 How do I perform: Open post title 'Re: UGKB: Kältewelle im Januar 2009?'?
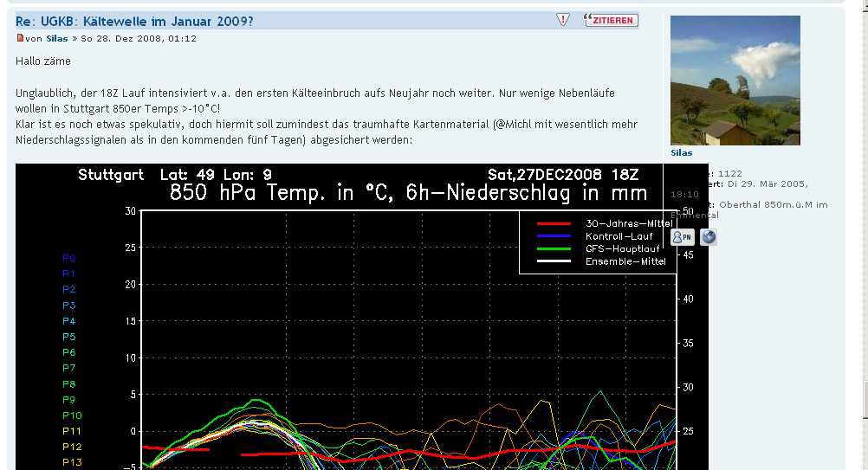pyautogui.click(x=134, y=21)
